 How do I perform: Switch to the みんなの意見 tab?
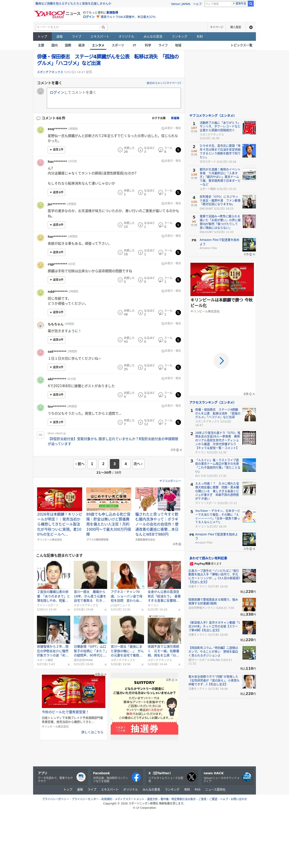(153, 37)
